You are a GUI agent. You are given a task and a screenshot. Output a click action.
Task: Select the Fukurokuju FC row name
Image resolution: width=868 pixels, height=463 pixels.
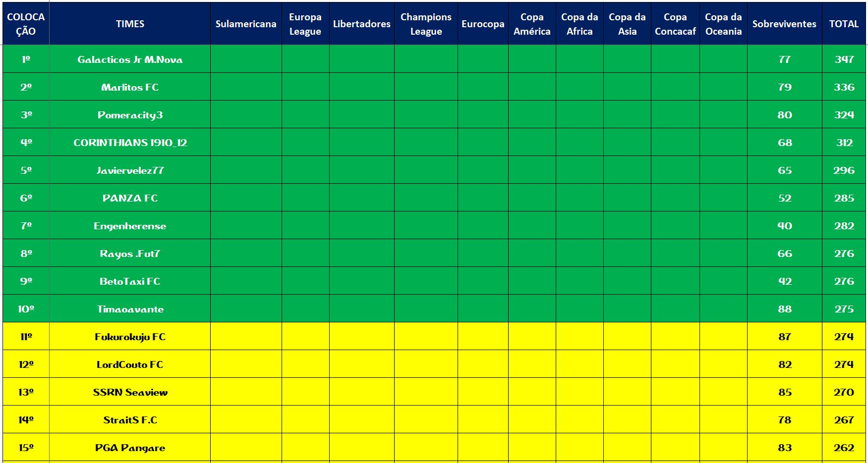coord(130,337)
